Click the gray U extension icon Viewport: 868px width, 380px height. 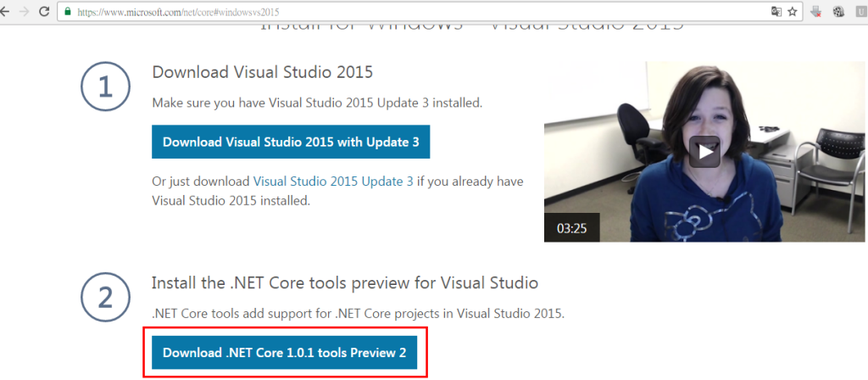(x=860, y=12)
